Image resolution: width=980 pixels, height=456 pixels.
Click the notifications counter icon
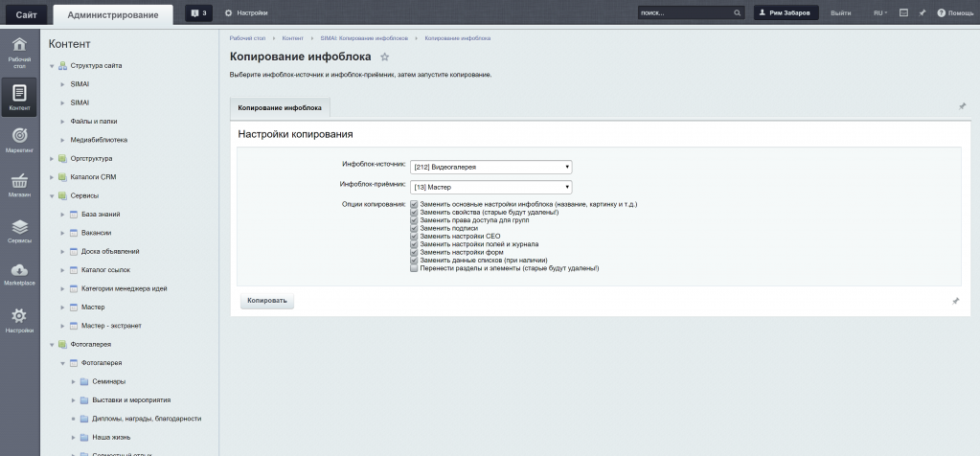[x=198, y=13]
